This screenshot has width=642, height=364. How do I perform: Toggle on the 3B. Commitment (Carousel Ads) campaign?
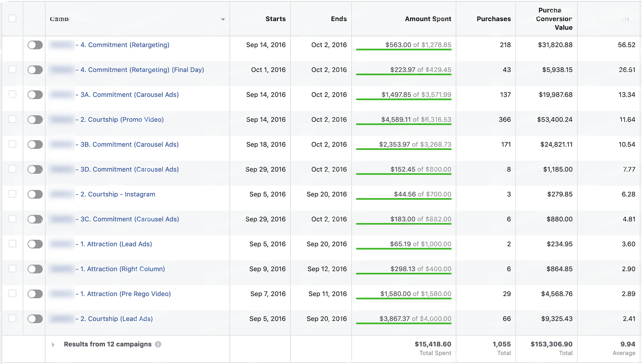(35, 145)
